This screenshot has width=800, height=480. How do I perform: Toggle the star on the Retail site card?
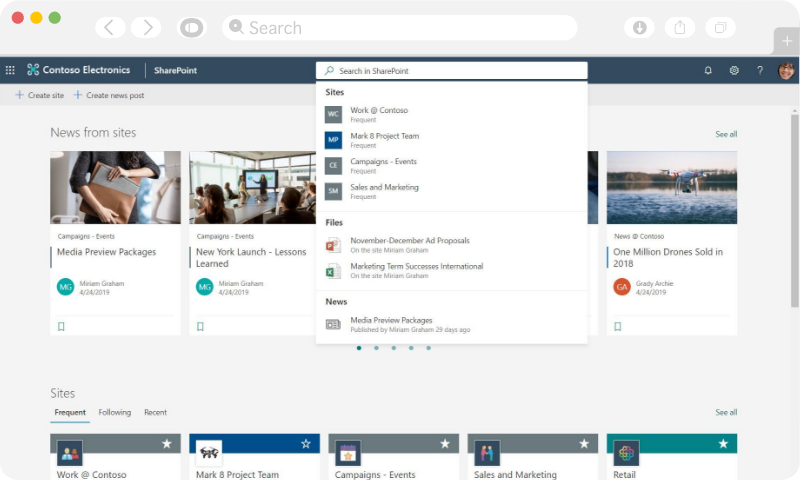pyautogui.click(x=723, y=443)
